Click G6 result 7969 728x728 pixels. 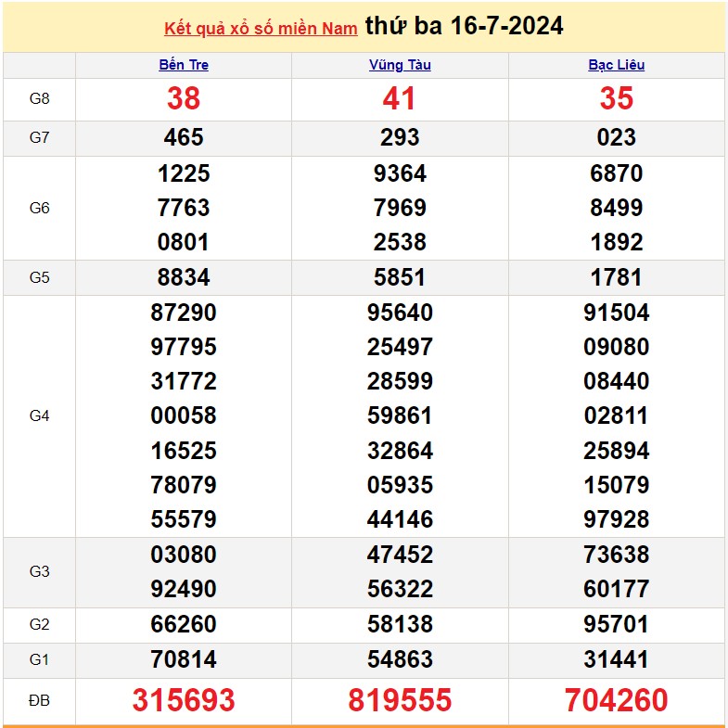(400, 208)
